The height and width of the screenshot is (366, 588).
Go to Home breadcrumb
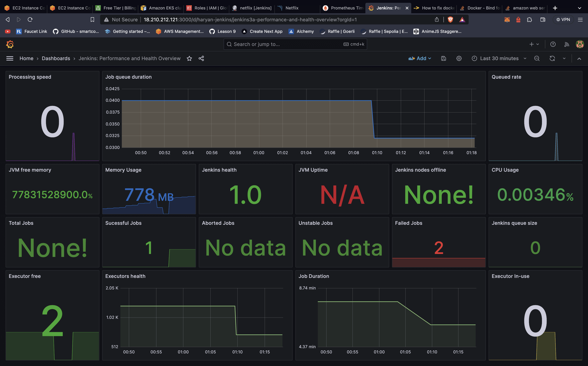26,58
